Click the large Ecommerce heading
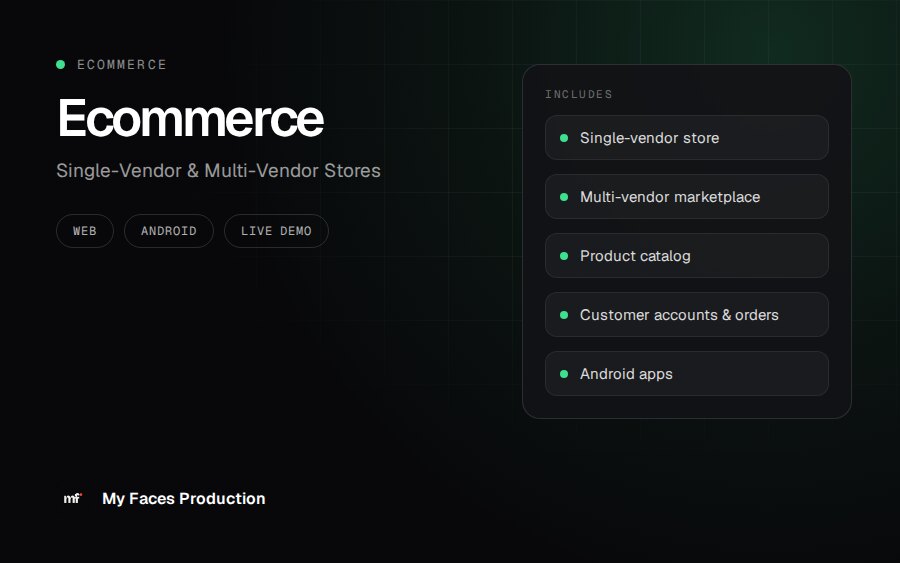 tap(191, 118)
